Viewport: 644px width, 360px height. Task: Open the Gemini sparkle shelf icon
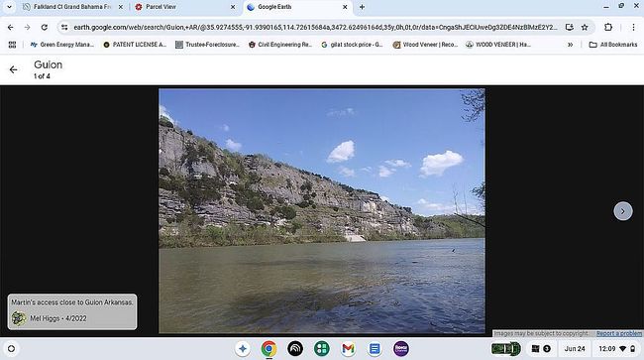[x=243, y=349]
